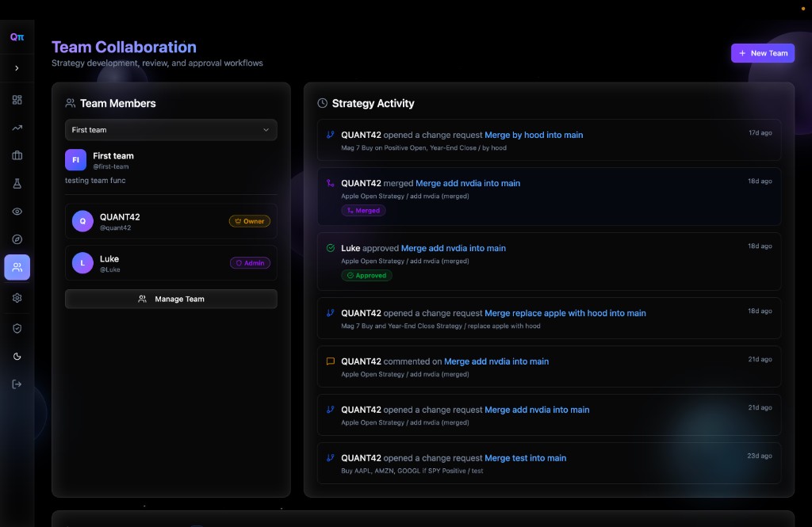Open the eye watchlist icon in sidebar
This screenshot has width=812, height=527.
(17, 212)
